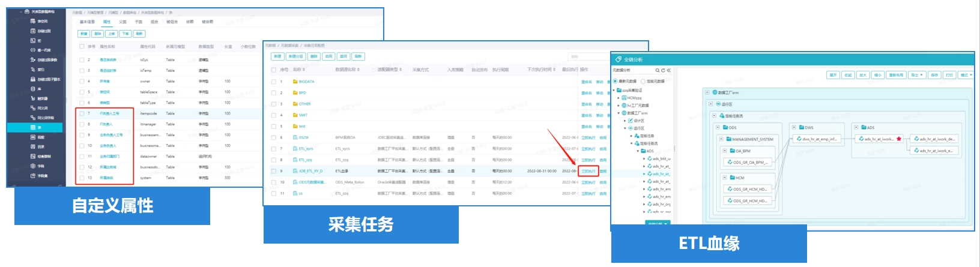Click the BIGDATA folder icon
980x267 pixels.
pos(295,82)
